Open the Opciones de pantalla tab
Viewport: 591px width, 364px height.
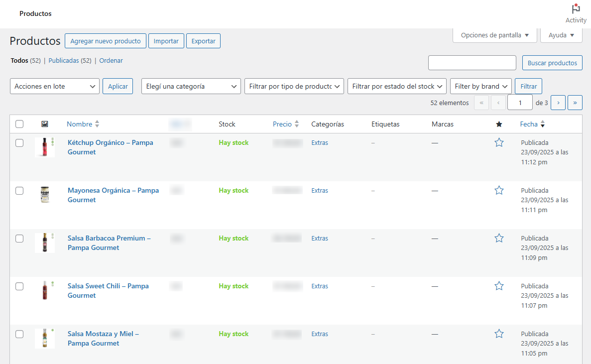tap(494, 35)
